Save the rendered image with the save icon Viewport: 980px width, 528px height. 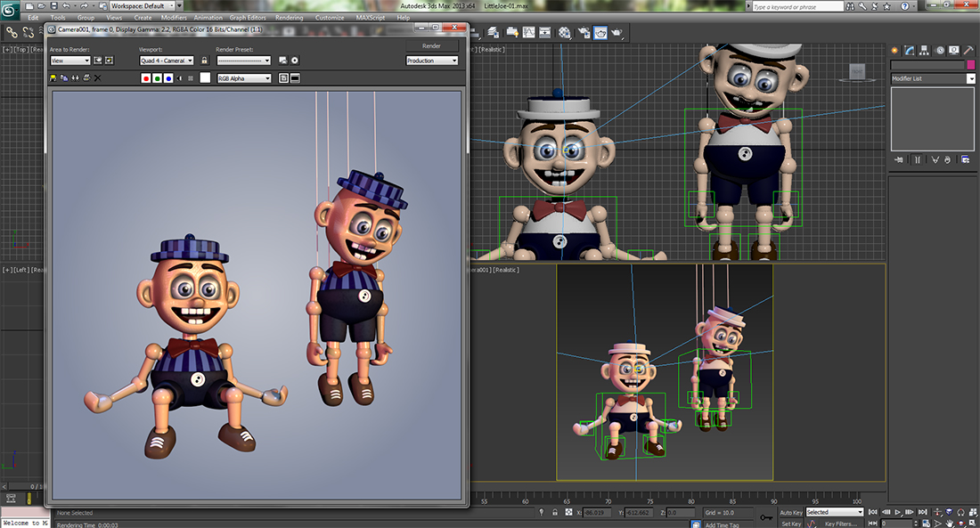pyautogui.click(x=53, y=78)
